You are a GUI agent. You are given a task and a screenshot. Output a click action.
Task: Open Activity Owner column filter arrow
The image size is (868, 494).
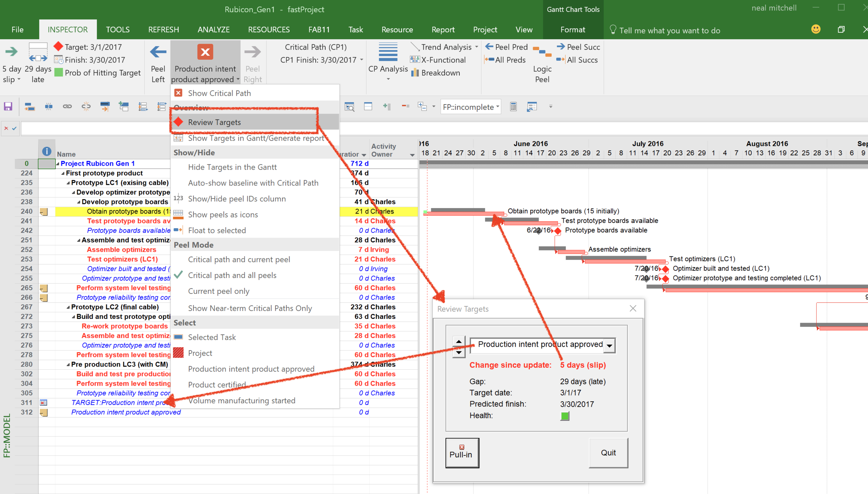coord(412,155)
